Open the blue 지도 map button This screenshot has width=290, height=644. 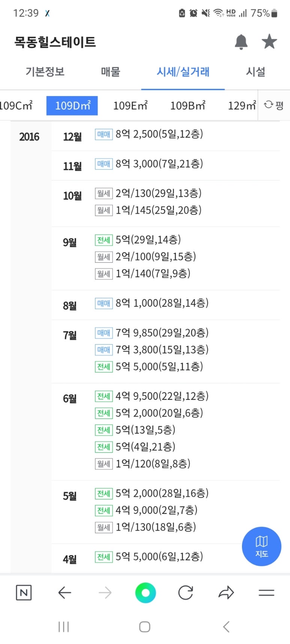point(261,547)
